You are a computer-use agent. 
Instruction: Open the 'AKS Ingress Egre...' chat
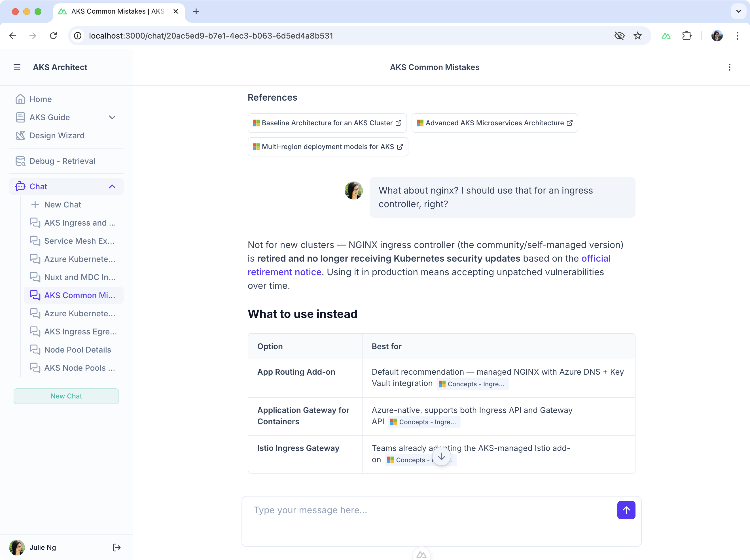click(x=74, y=332)
